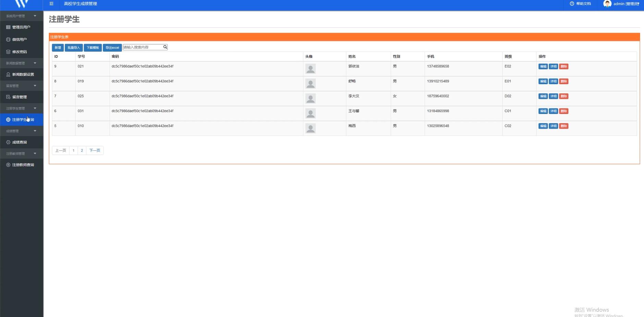Click the 批量导入 button
Screen dimensions: 644x317
74,48
